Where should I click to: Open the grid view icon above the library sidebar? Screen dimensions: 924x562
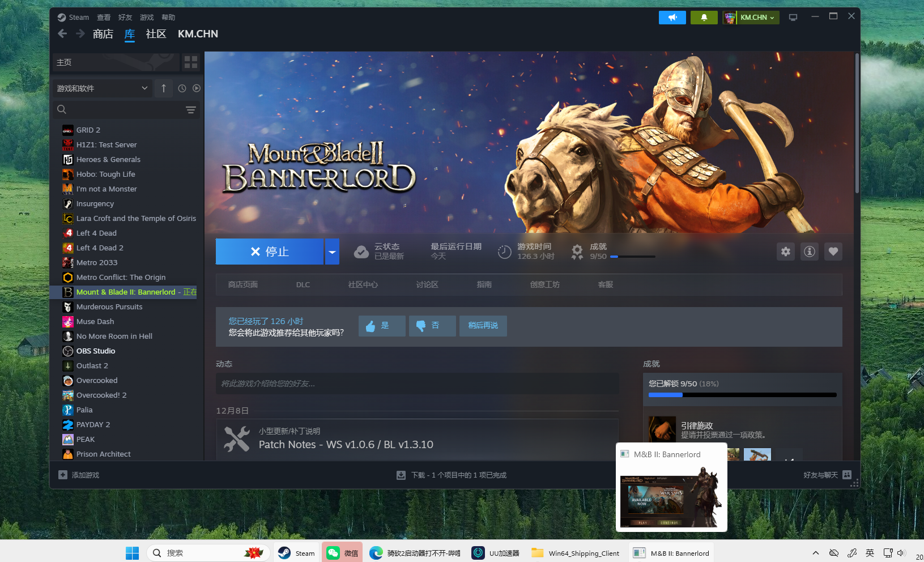[x=191, y=62]
